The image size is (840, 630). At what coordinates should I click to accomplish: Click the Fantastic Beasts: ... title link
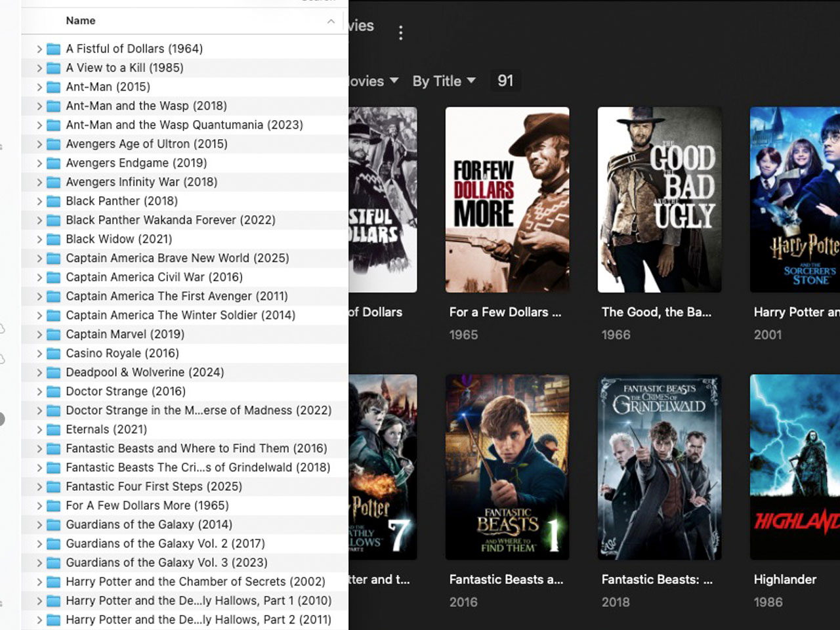click(x=657, y=579)
